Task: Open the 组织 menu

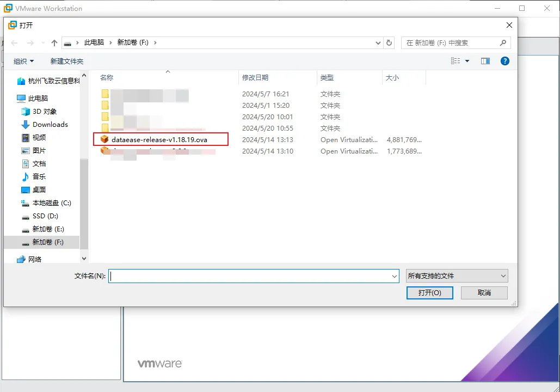Action: click(x=23, y=61)
